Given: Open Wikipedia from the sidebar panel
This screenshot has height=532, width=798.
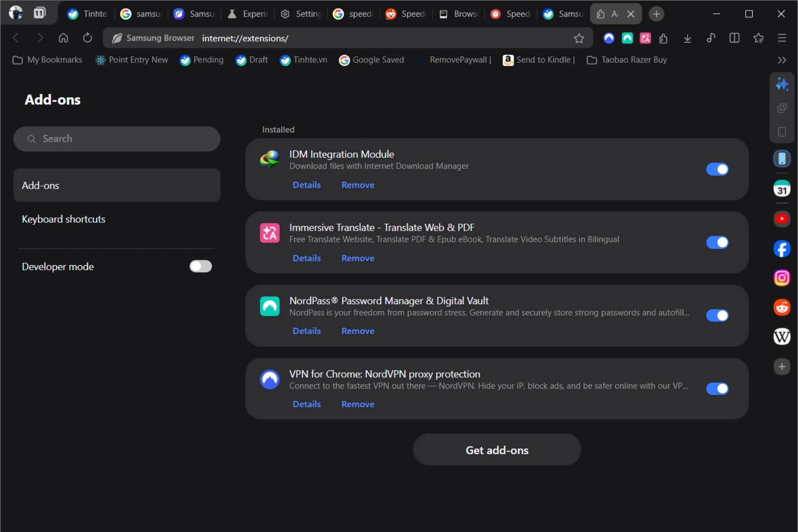Looking at the screenshot, I should [782, 337].
